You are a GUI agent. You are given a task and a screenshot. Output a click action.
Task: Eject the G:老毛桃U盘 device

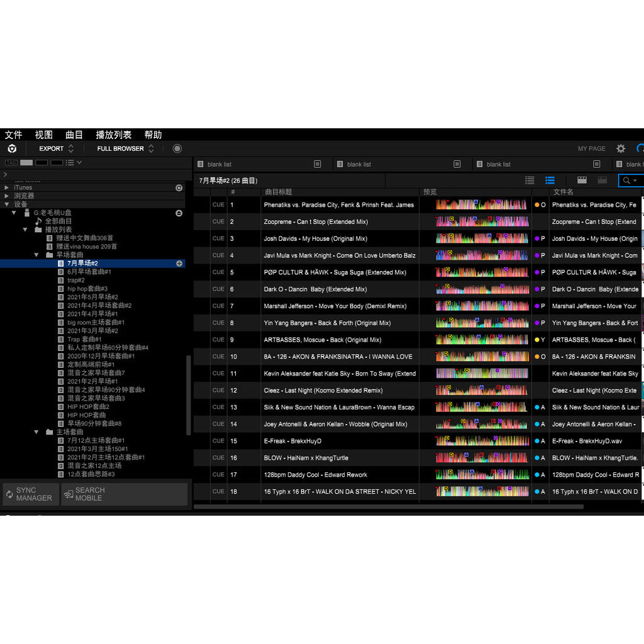[x=179, y=213]
